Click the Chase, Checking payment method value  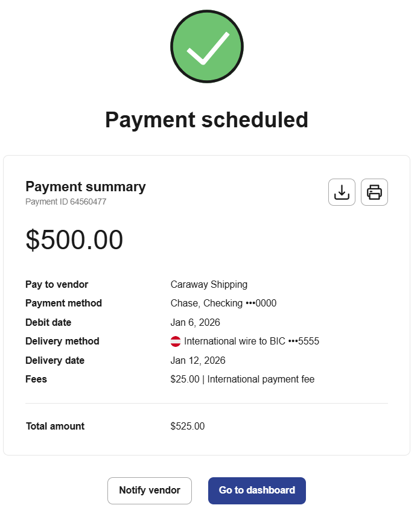click(223, 303)
